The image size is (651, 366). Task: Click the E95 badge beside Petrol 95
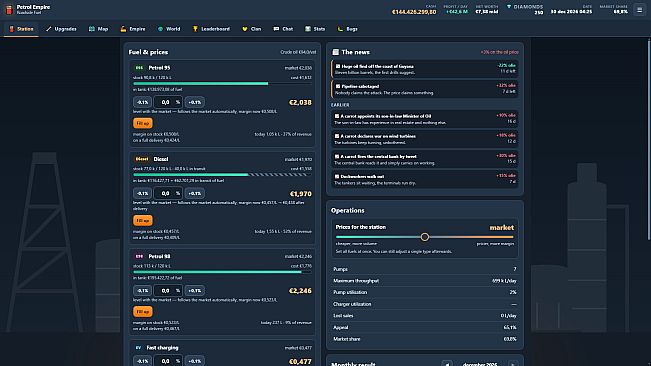click(139, 68)
